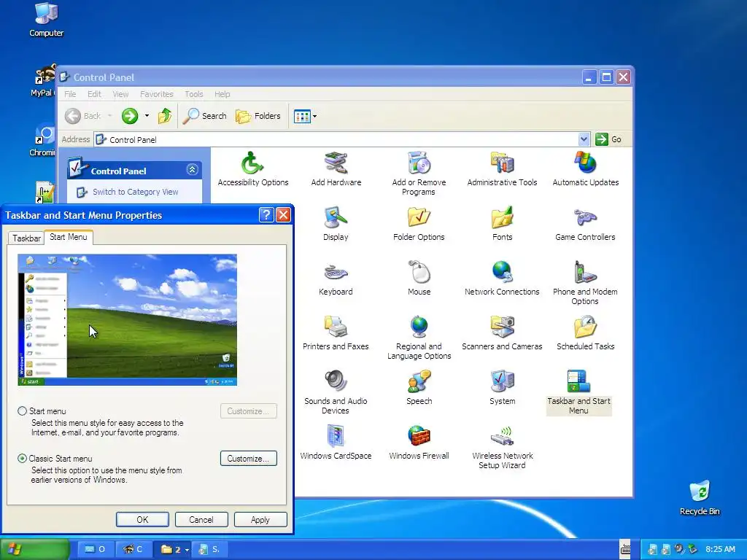Open the Fonts folder icon
This screenshot has height=560, width=747.
point(502,224)
